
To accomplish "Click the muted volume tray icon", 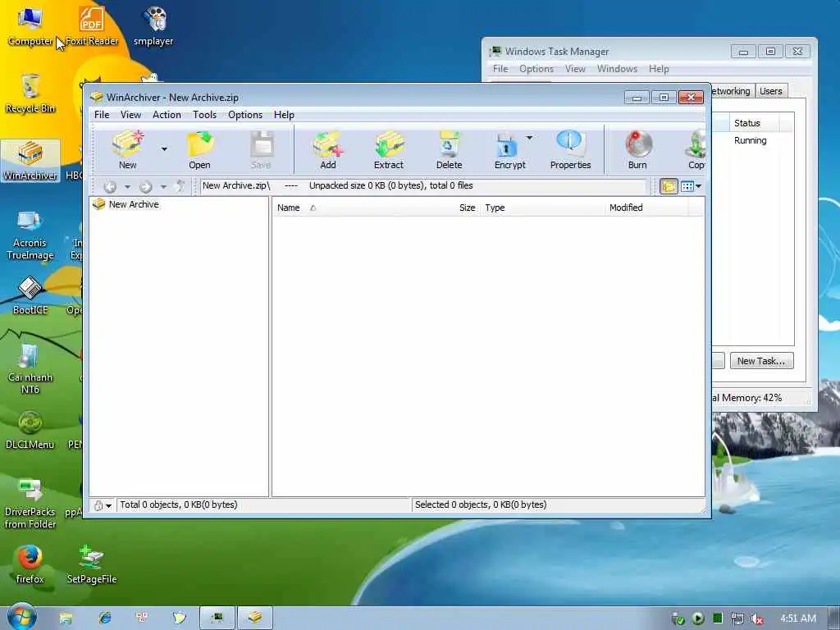I will (x=756, y=619).
